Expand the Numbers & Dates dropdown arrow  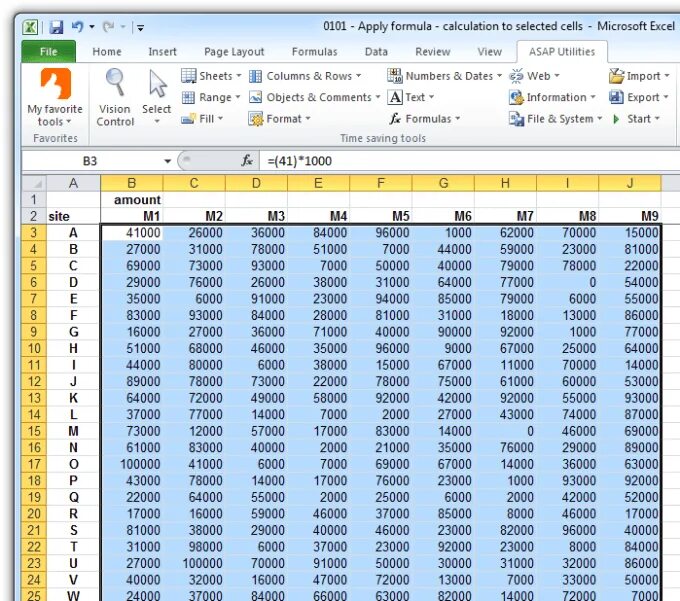pos(500,76)
